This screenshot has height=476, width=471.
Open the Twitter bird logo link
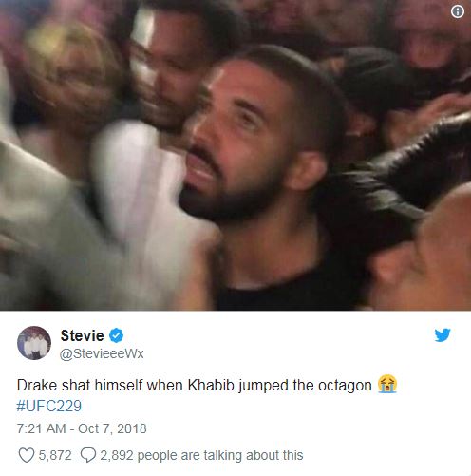(443, 335)
